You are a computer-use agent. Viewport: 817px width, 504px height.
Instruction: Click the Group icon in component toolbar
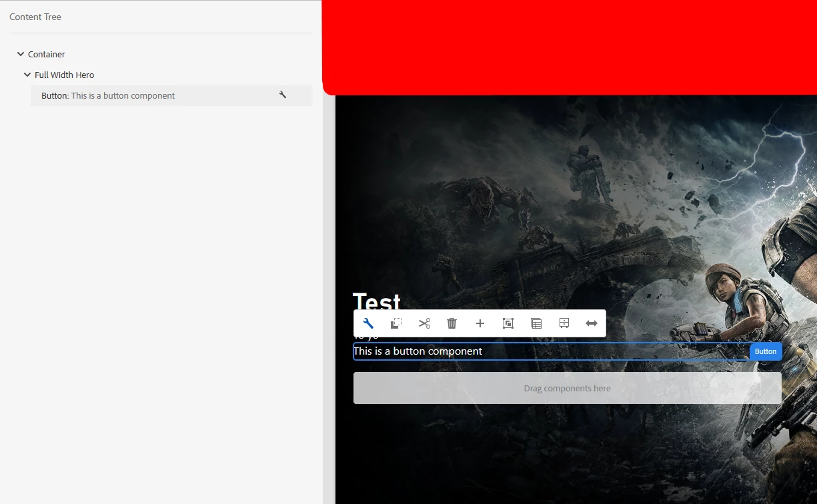coord(508,323)
